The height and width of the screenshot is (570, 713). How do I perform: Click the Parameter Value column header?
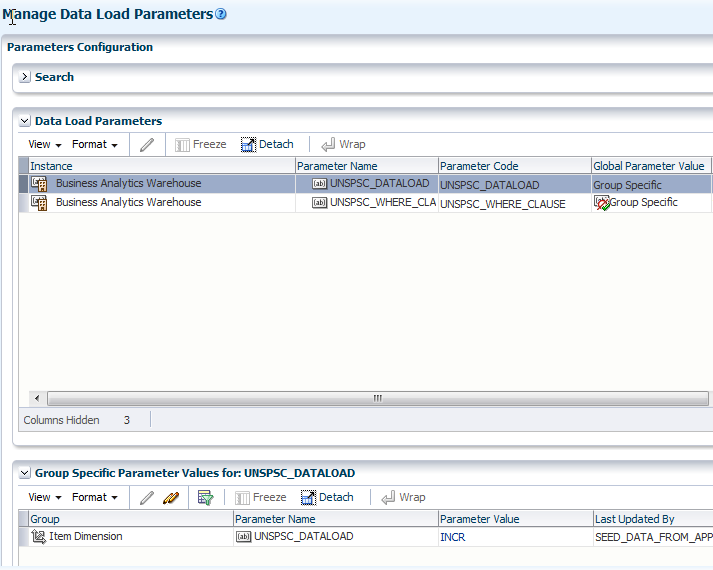tap(516, 519)
